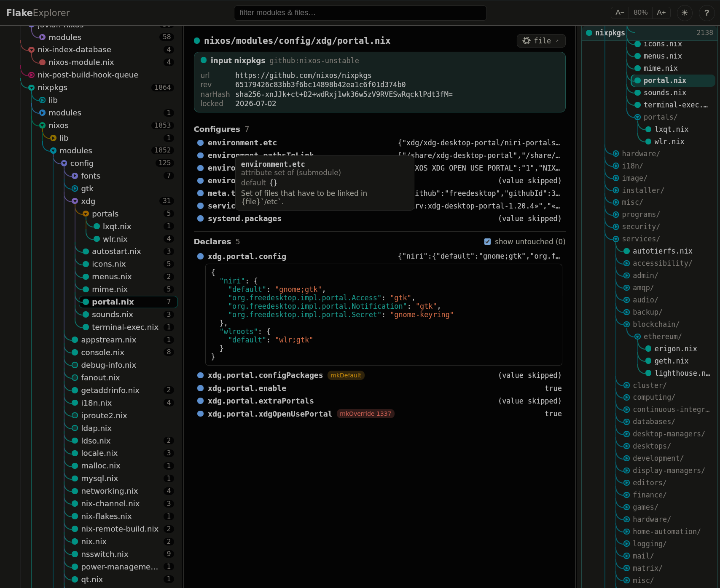Increase font size with A+ button

point(661,13)
